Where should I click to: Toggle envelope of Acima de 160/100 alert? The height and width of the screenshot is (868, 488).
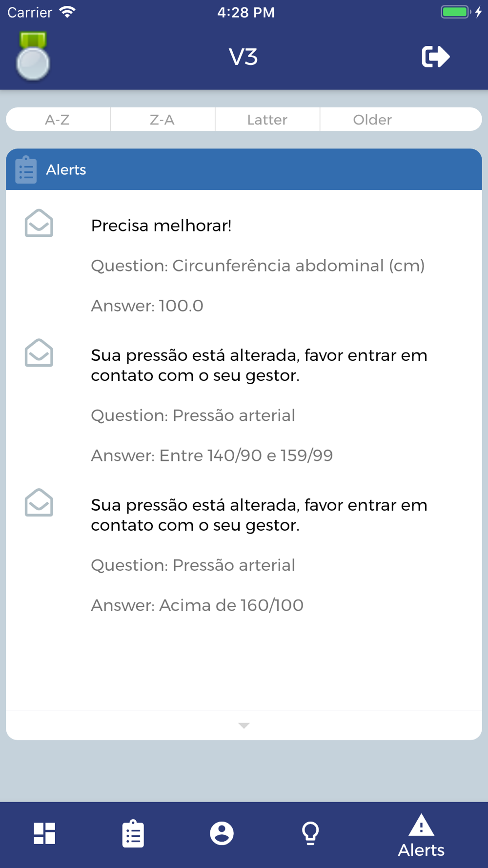click(x=39, y=502)
